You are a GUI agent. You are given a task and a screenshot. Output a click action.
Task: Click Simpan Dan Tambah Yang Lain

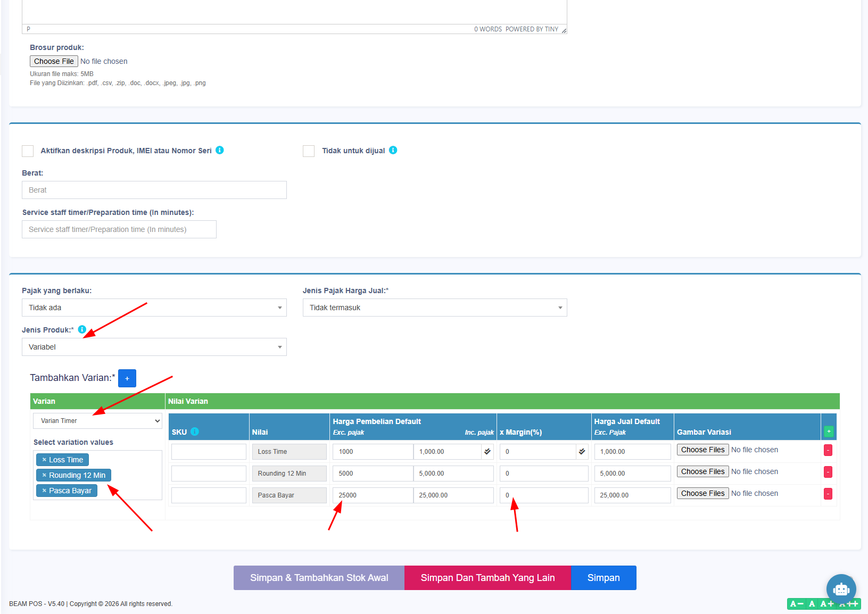[488, 578]
